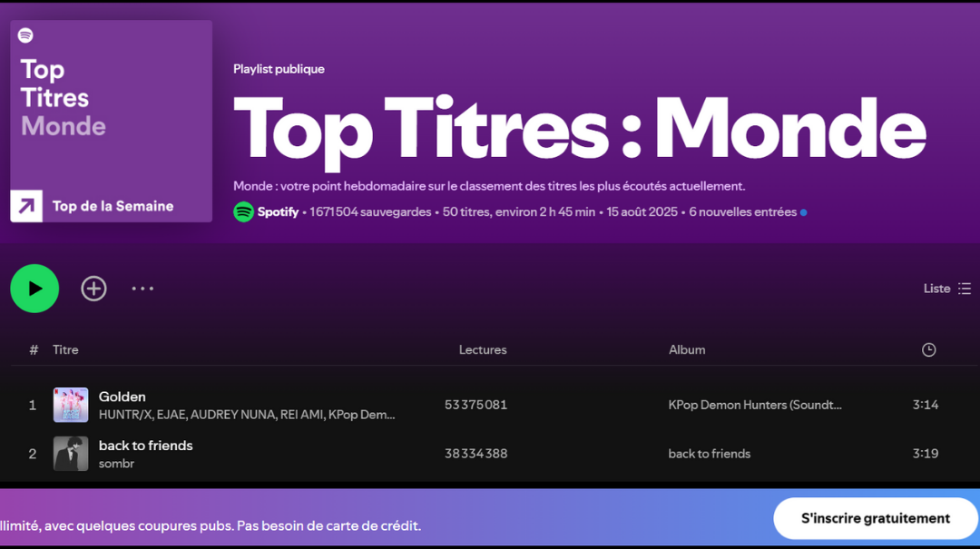Image resolution: width=980 pixels, height=549 pixels.
Task: Click the Titre column header
Action: click(65, 349)
